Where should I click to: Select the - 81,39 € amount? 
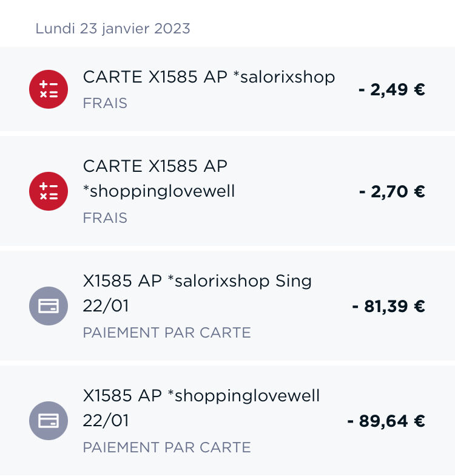click(x=388, y=306)
